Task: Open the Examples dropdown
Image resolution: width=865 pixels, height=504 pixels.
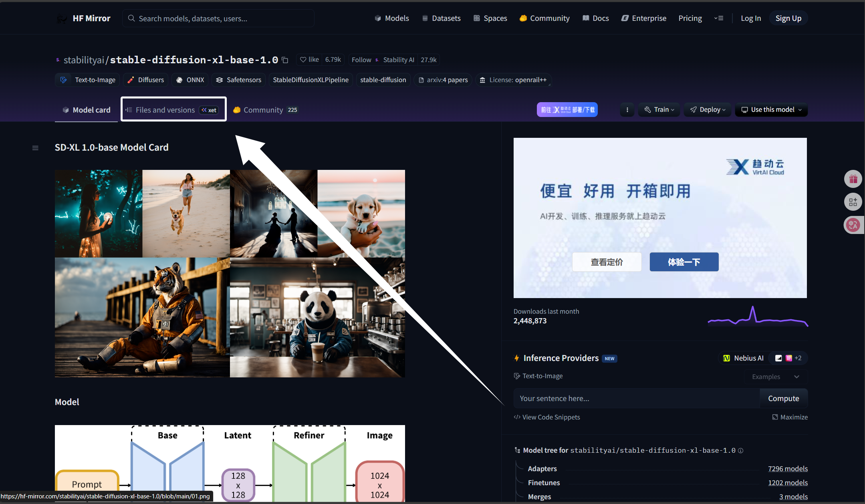Action: (776, 377)
